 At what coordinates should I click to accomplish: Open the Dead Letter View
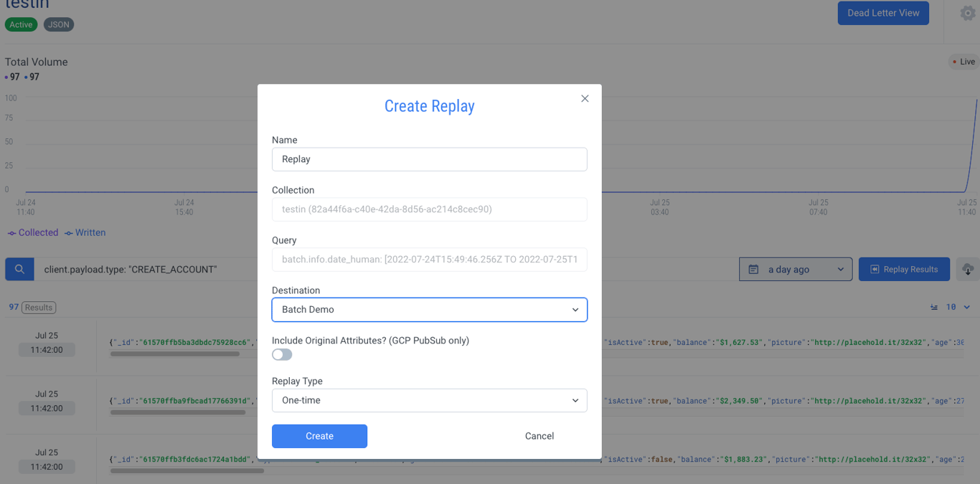tap(883, 13)
